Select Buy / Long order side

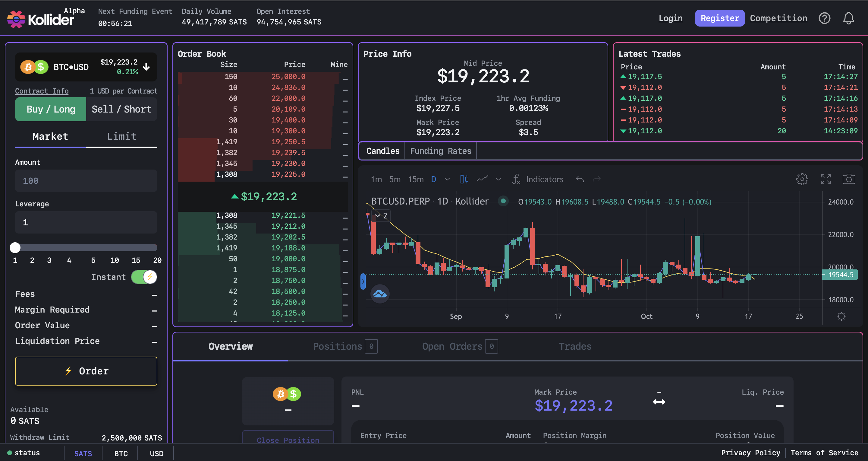(51, 109)
